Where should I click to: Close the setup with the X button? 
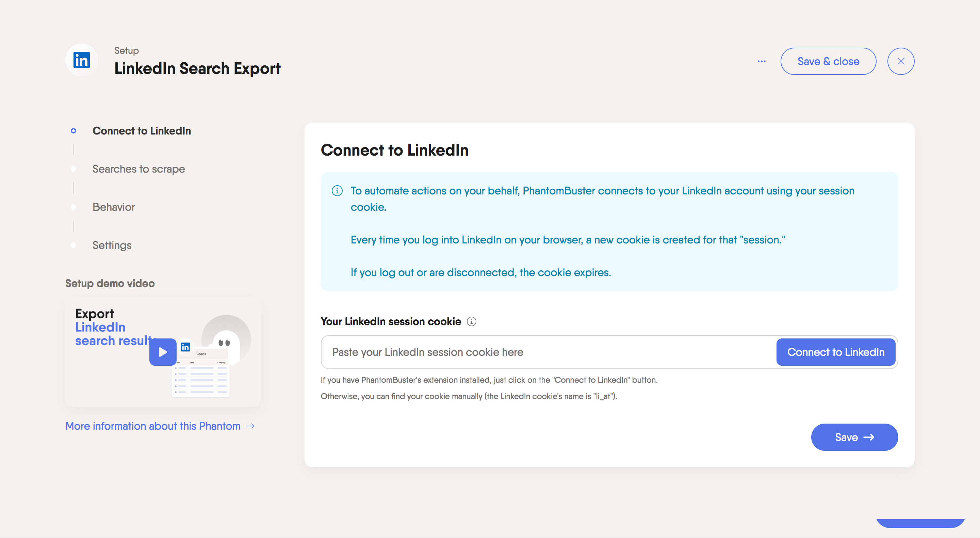900,61
